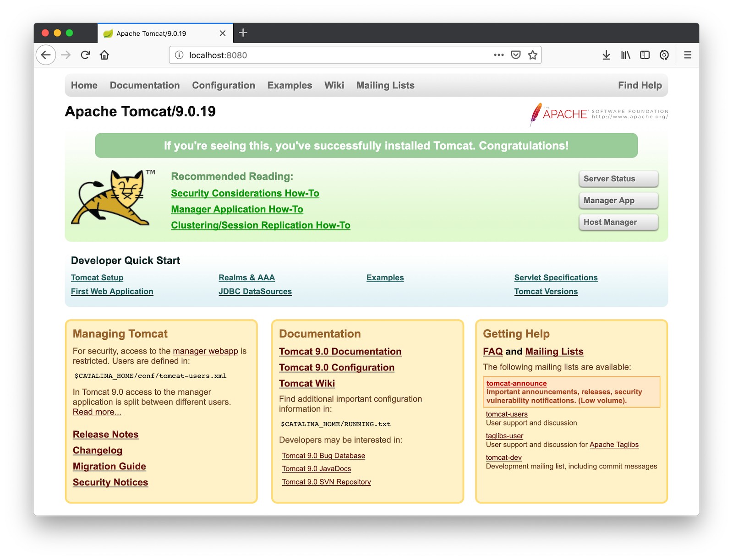
Task: Save page to Pocket
Action: (x=515, y=55)
